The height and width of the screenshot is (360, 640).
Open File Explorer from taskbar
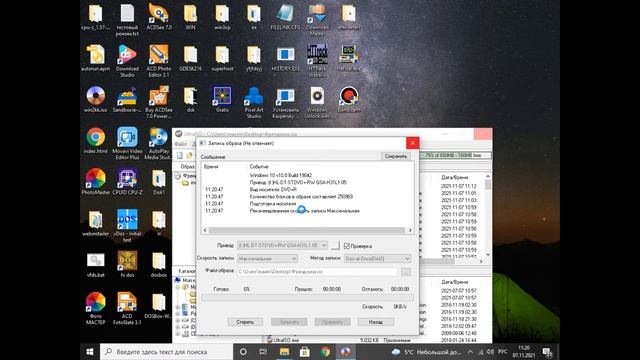(x=284, y=351)
